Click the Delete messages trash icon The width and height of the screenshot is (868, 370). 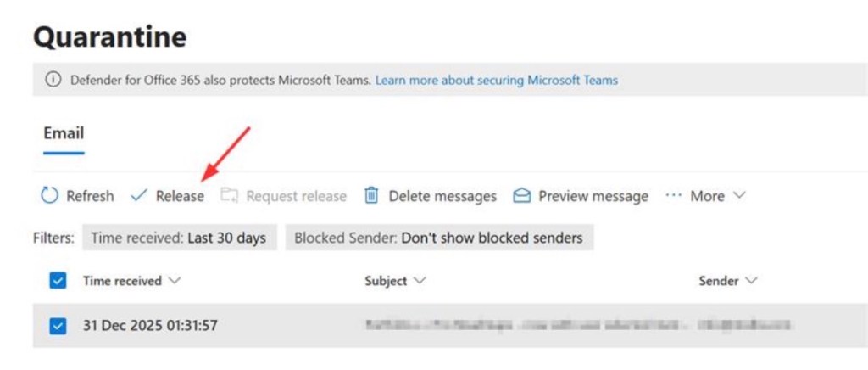click(x=371, y=196)
